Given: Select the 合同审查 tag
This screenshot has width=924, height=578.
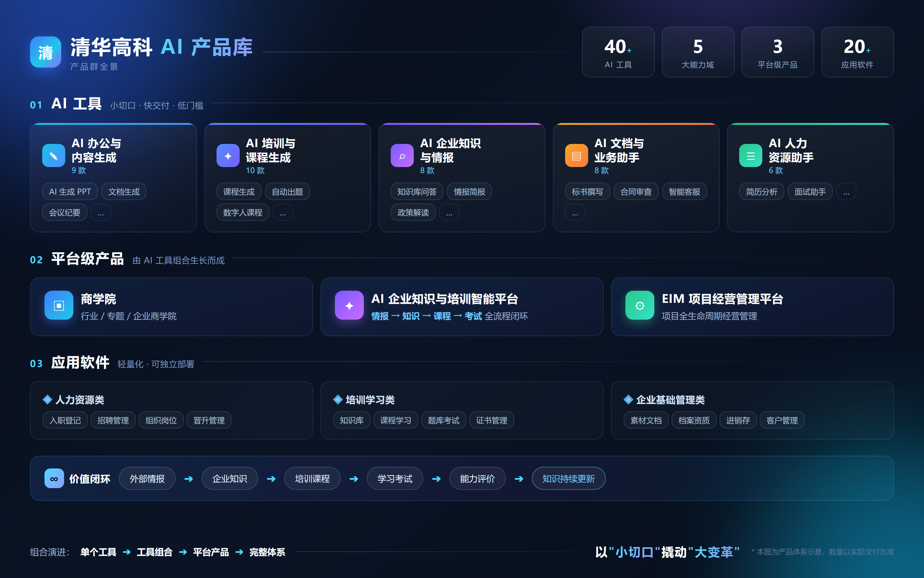Looking at the screenshot, I should click(636, 192).
